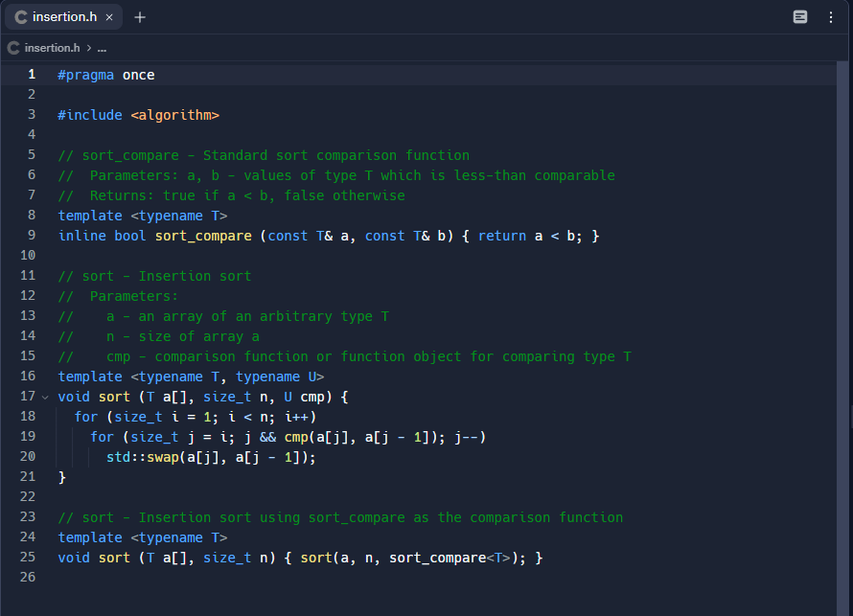Screen dimensions: 853x616
Task: Collapse the sort function at line 17
Action: [x=44, y=396]
